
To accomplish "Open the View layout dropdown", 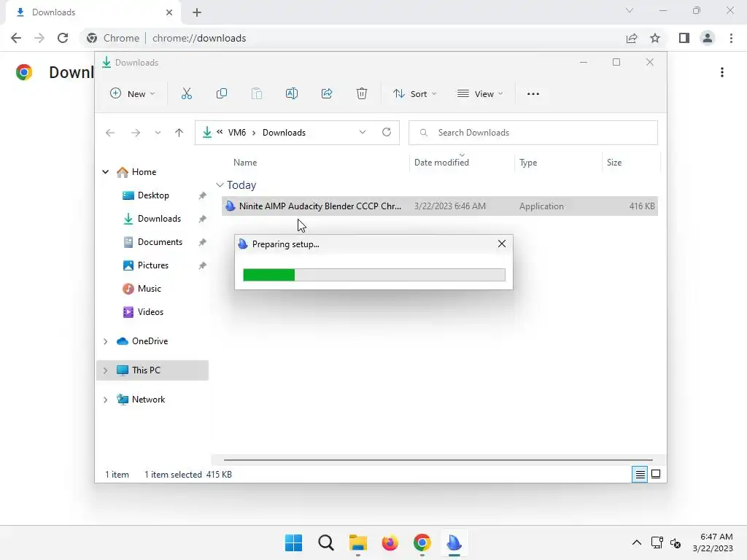I will (480, 94).
